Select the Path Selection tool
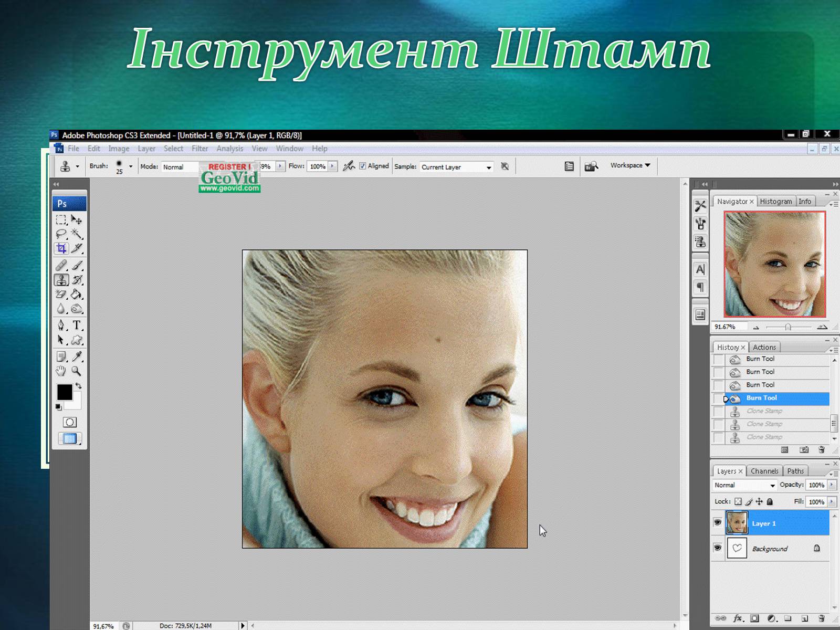Image resolution: width=840 pixels, height=630 pixels. coord(61,340)
